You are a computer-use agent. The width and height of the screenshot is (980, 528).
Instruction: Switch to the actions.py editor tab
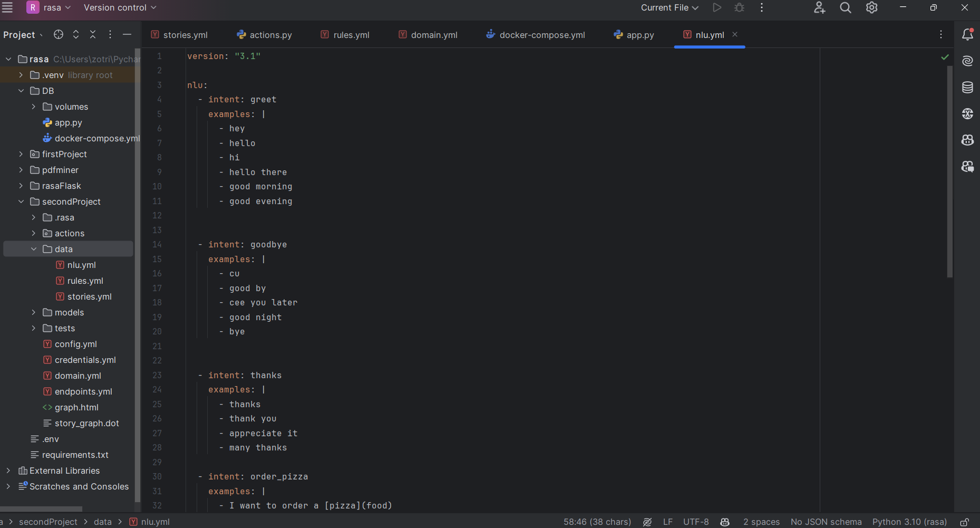[265, 35]
